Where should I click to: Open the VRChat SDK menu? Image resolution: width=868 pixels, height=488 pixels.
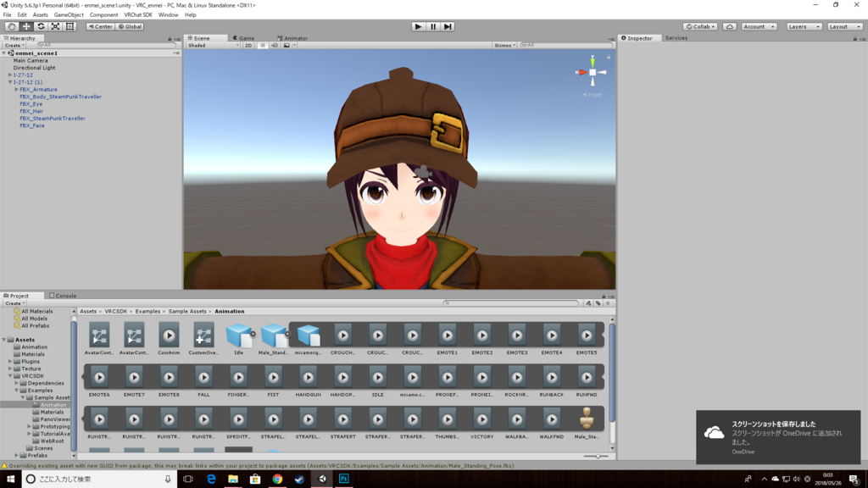coord(138,14)
